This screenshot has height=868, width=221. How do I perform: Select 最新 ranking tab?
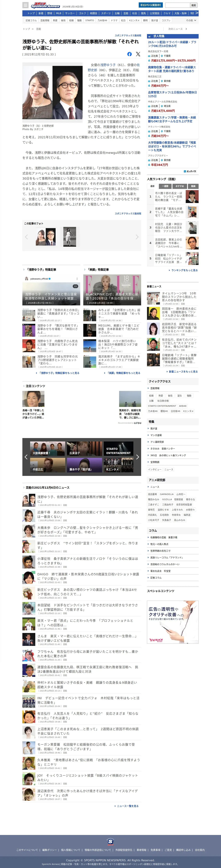pyautogui.click(x=152, y=186)
